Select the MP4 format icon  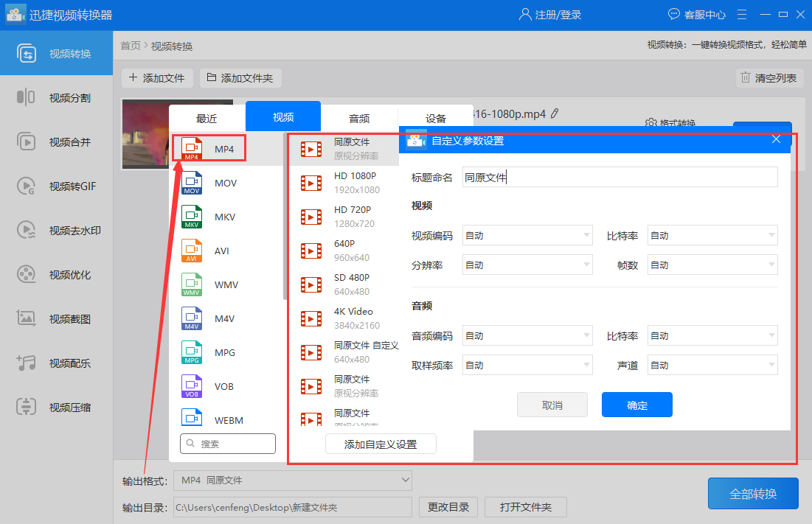[192, 149]
